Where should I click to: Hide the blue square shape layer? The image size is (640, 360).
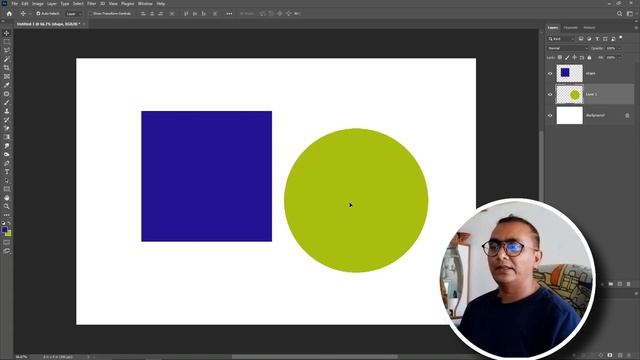(550, 73)
